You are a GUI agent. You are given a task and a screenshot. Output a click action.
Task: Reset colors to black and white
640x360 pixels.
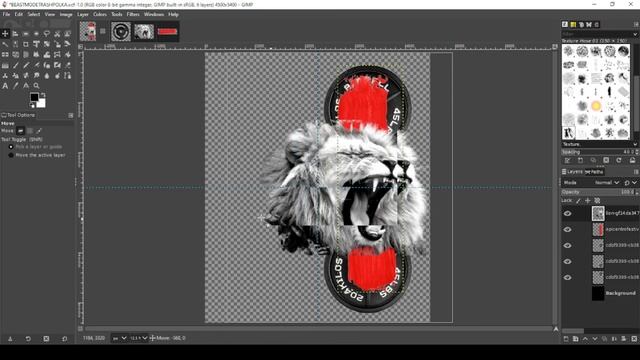pyautogui.click(x=32, y=106)
